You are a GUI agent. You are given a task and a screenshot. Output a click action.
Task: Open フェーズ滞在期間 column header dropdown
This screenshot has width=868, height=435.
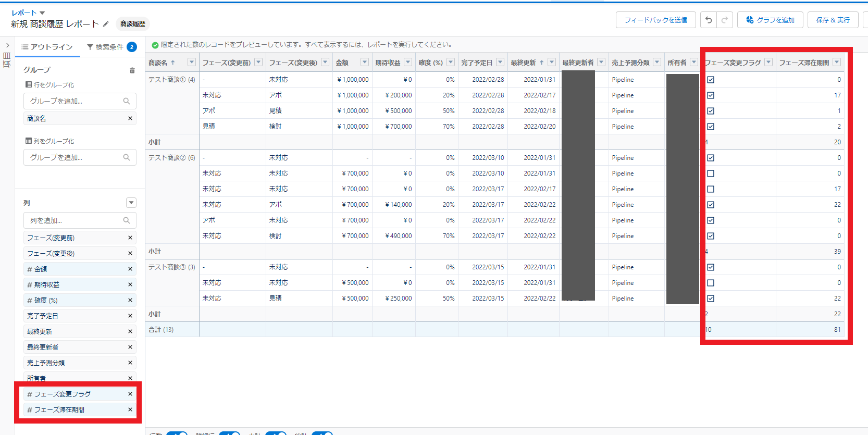point(837,62)
